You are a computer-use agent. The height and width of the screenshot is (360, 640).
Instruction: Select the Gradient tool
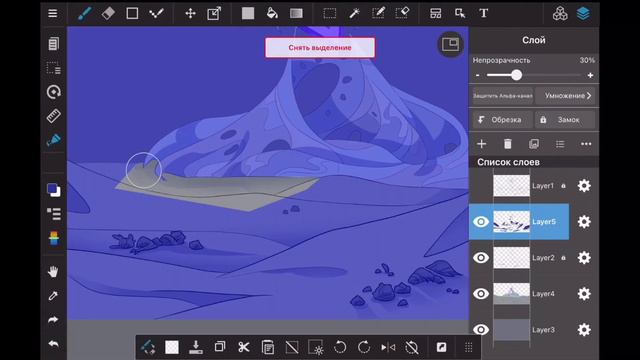click(x=296, y=13)
